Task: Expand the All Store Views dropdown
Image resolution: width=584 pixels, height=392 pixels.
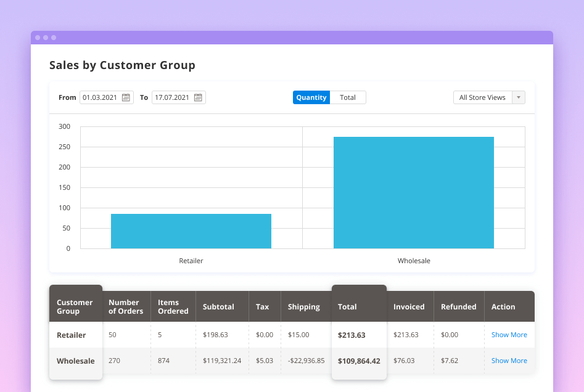Action: point(482,97)
